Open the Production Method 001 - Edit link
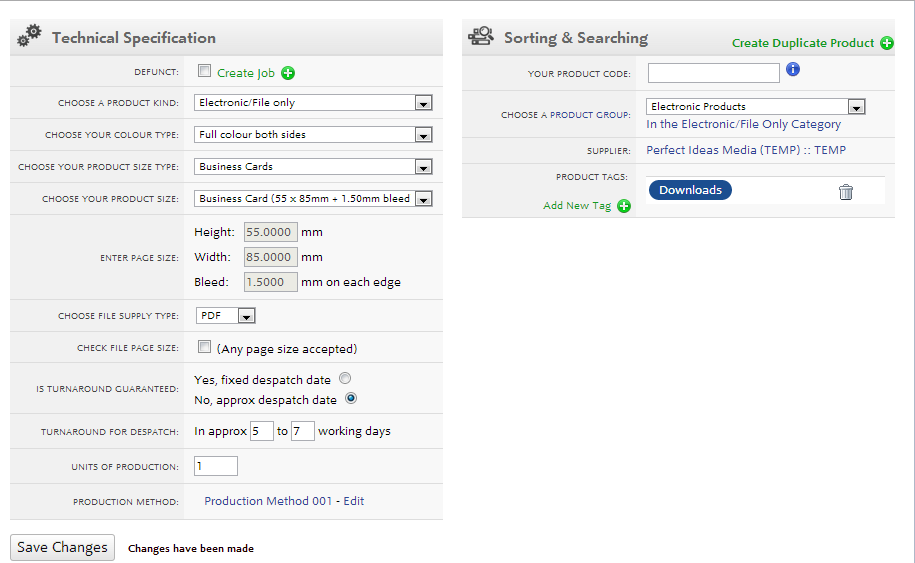Image resolution: width=915 pixels, height=563 pixels. pyautogui.click(x=284, y=501)
